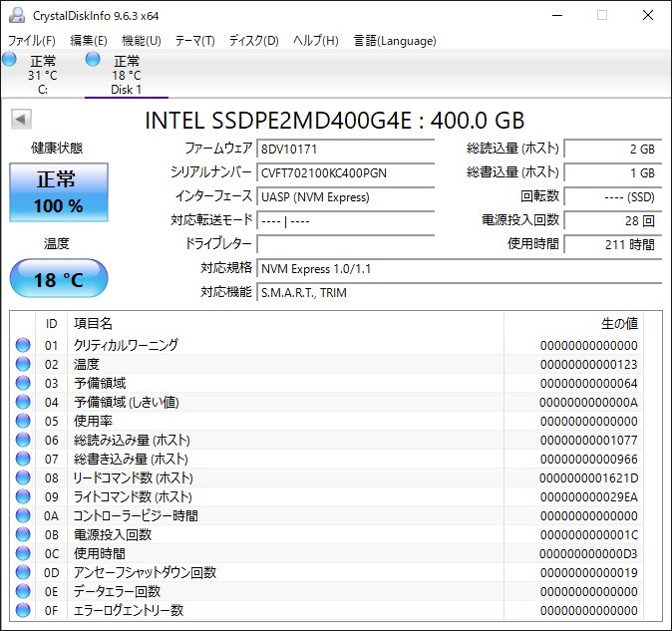Open the 機能(U) menu
This screenshot has height=631, width=672.
coord(141,41)
